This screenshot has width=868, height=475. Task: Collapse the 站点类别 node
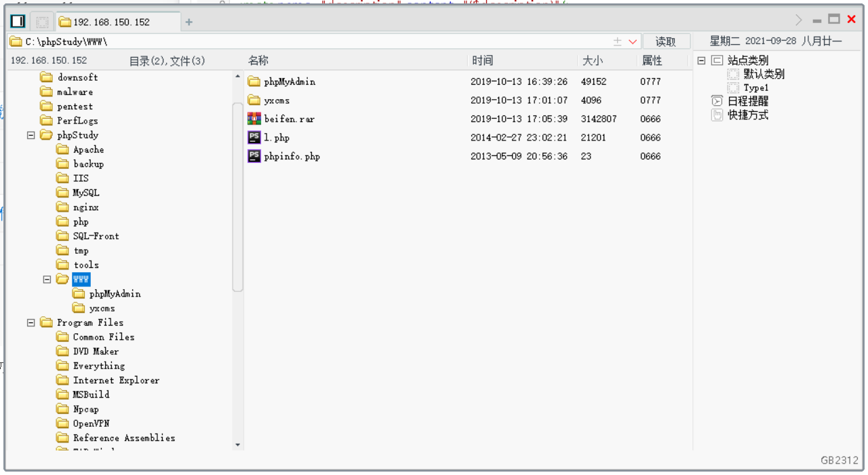701,60
